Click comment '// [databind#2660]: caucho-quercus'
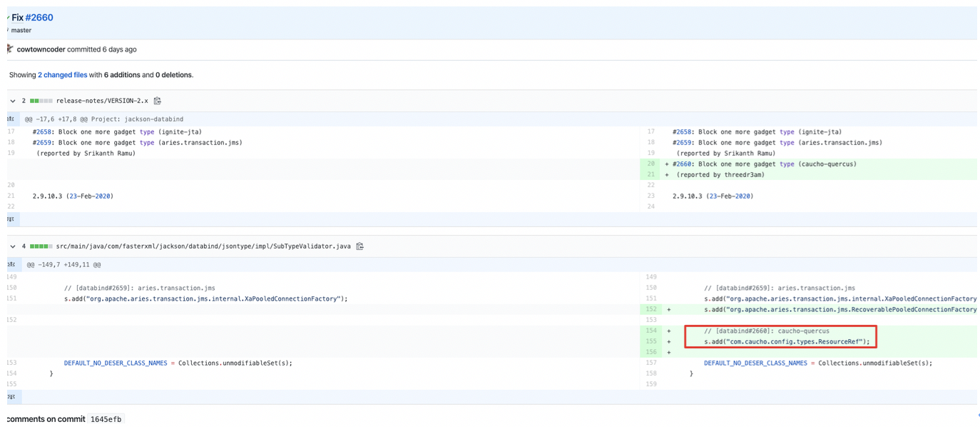The height and width of the screenshot is (427, 980). click(x=767, y=331)
